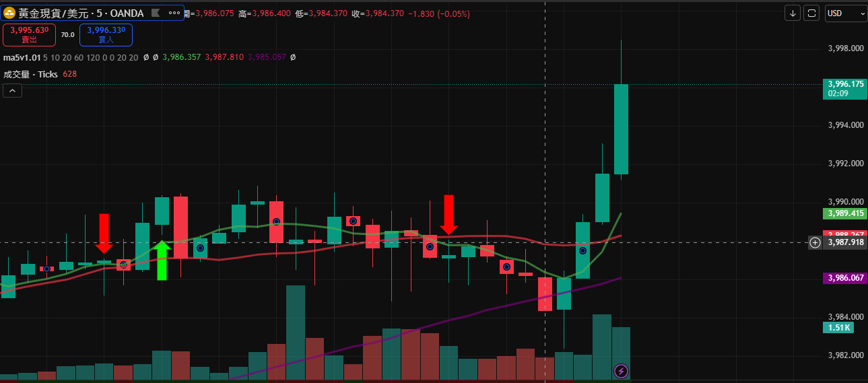The image size is (868, 383).
Task: Select the 成交量 · Ticks volume legend
Action: click(31, 74)
